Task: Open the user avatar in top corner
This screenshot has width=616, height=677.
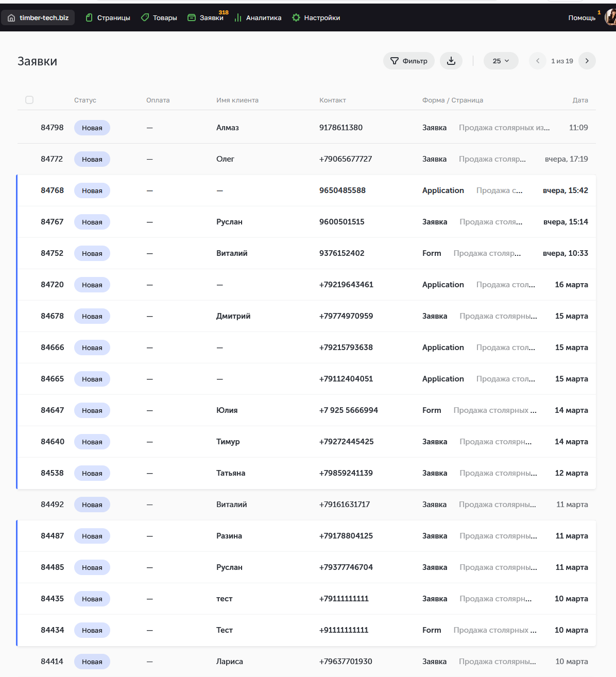Action: [x=611, y=18]
